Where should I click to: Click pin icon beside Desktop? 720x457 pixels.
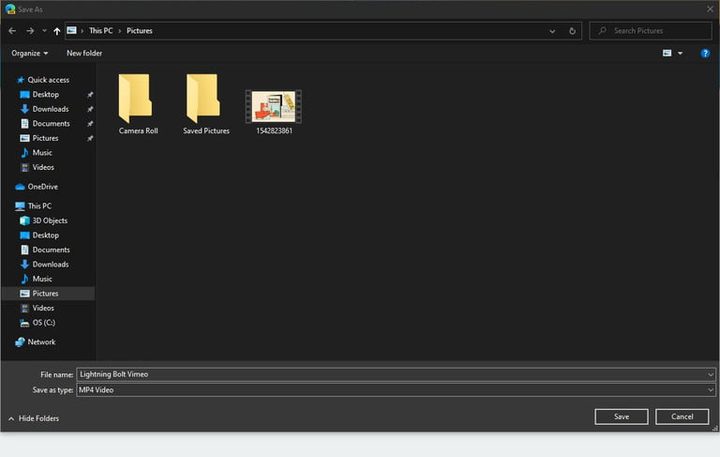tap(90, 95)
